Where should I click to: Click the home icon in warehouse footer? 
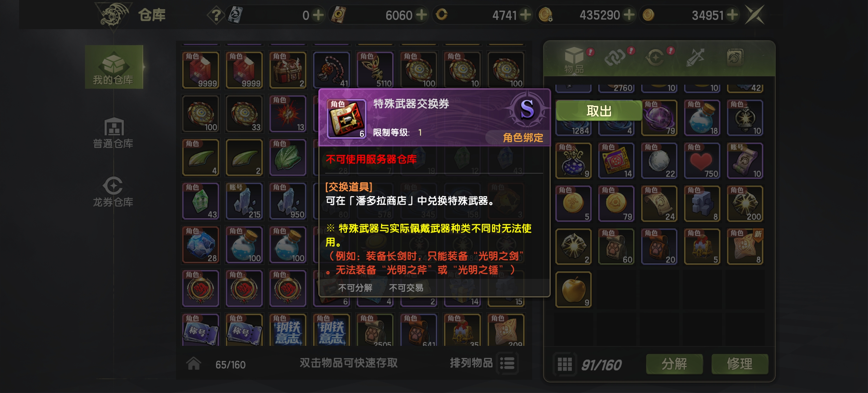[x=194, y=364]
